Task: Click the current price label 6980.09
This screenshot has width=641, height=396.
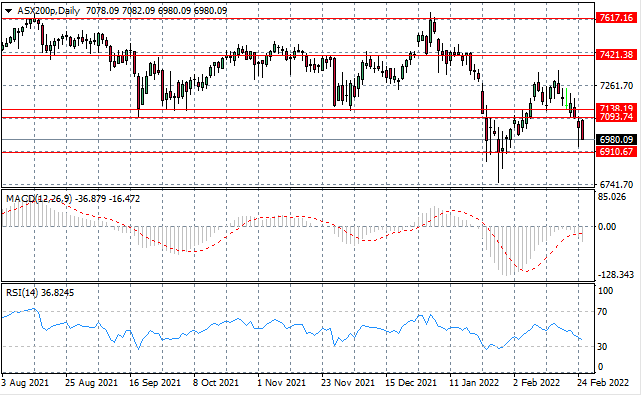Action: pyautogui.click(x=616, y=140)
